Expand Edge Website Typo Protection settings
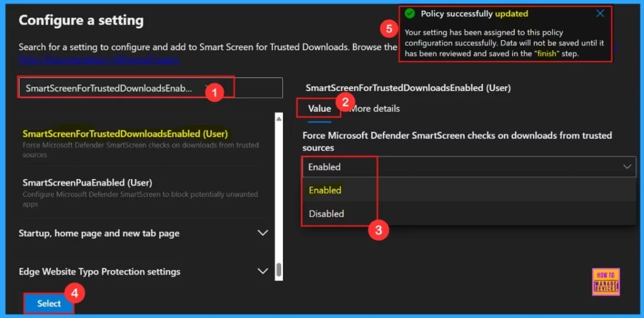 point(143,271)
